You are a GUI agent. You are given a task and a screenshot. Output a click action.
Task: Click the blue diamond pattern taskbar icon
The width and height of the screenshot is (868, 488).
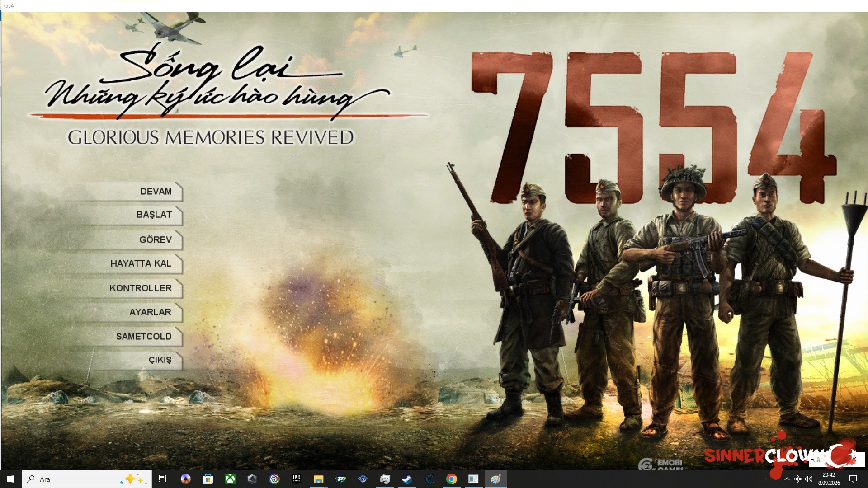click(x=363, y=479)
